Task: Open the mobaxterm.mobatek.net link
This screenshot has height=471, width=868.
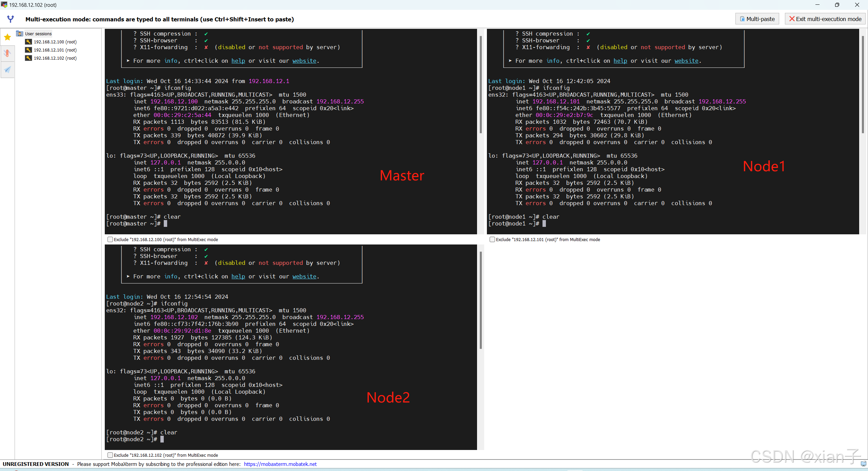Action: click(280, 464)
